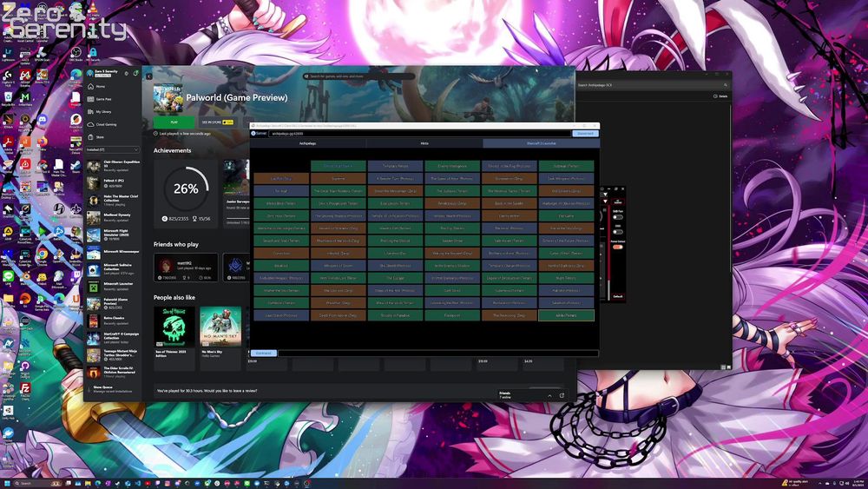Click Disconnect in Archipelago client
The image size is (868, 489).
[585, 134]
